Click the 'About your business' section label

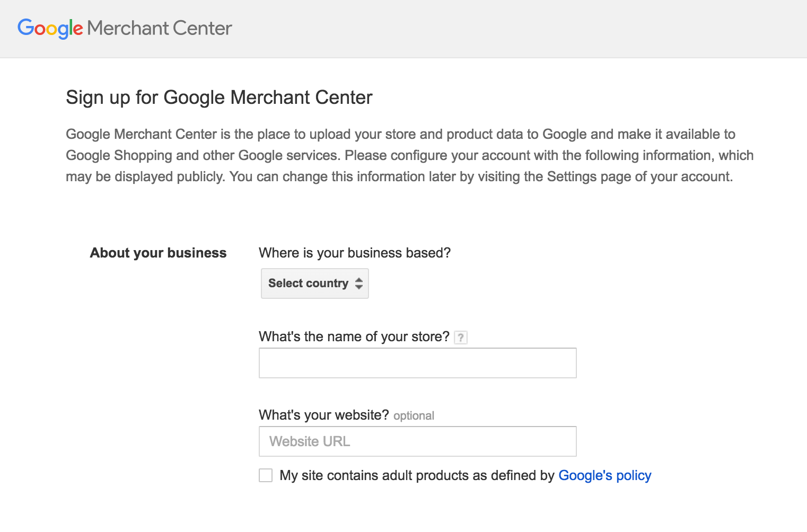tap(158, 253)
